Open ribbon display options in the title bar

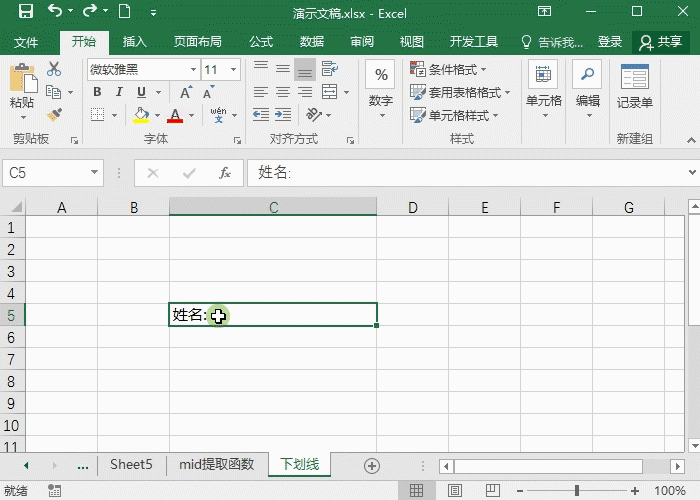pyautogui.click(x=544, y=11)
